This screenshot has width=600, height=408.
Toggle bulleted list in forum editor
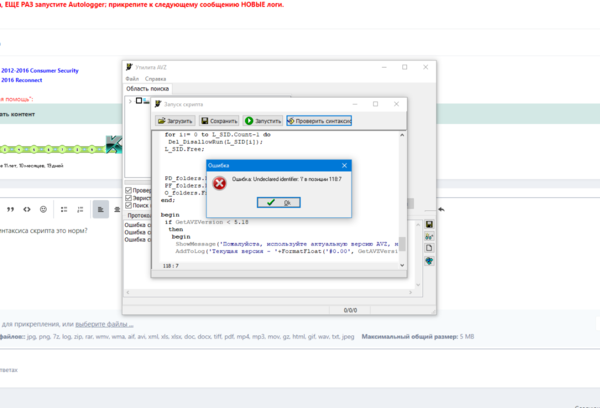click(64, 209)
